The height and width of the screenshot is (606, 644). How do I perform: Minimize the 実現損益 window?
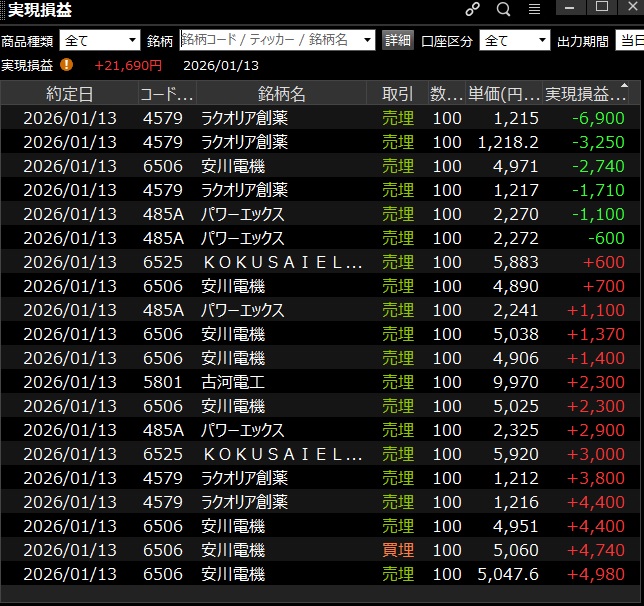(573, 9)
